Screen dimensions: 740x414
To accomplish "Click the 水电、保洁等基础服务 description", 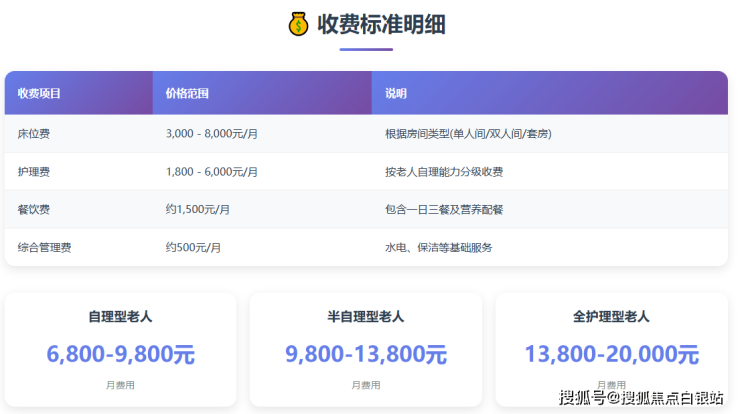I will coord(438,247).
